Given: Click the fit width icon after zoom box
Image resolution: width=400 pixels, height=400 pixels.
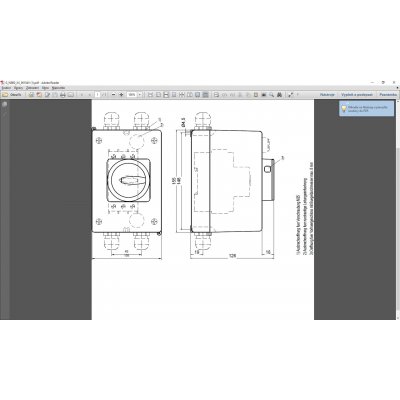Looking at the screenshot, I should point(150,95).
